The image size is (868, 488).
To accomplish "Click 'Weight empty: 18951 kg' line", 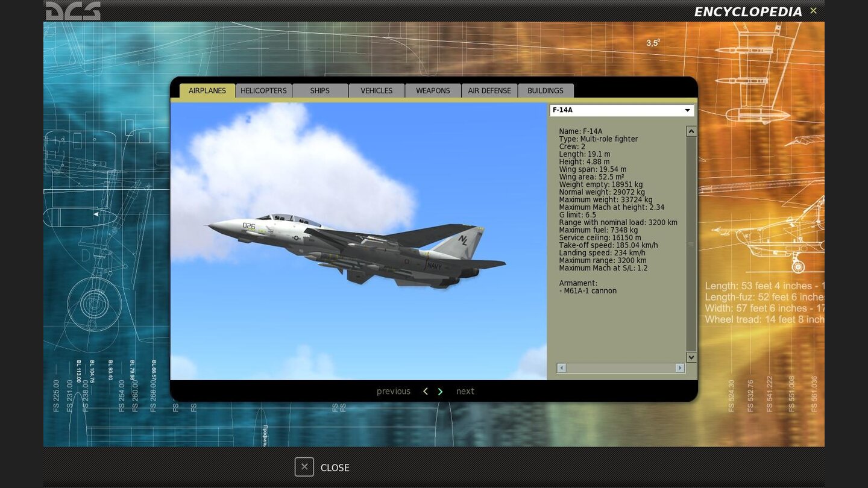I will 600,185.
